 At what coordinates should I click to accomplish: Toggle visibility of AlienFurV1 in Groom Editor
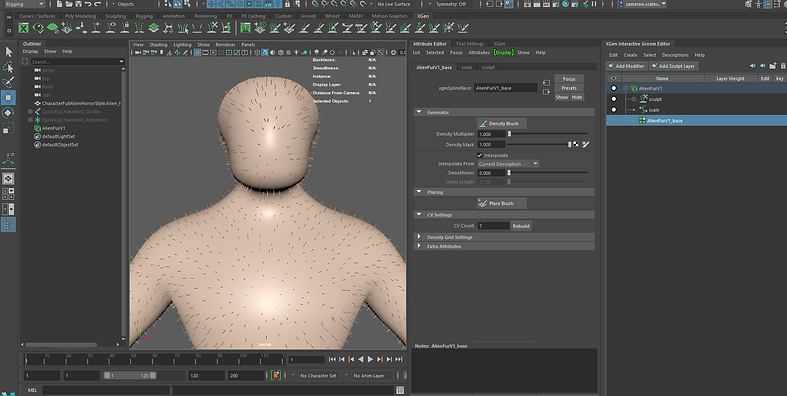(613, 88)
